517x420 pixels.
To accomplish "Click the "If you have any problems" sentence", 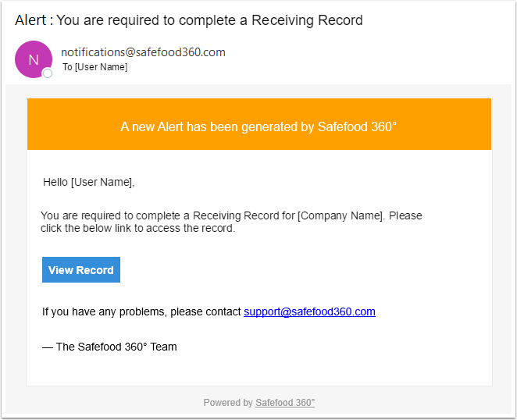I will coord(141,311).
